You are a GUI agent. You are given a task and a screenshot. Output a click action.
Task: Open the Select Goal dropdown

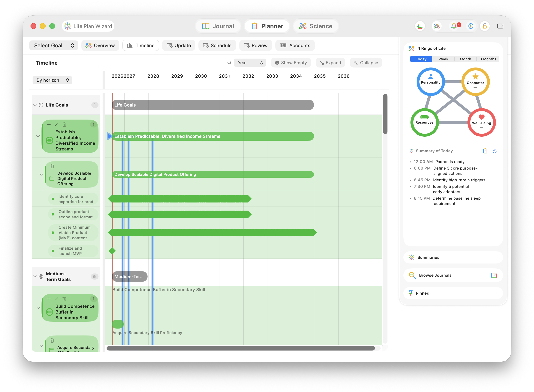[x=54, y=46]
